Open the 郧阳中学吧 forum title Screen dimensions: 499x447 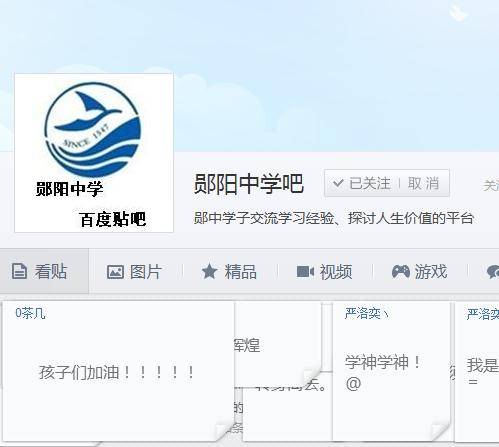[x=249, y=184]
